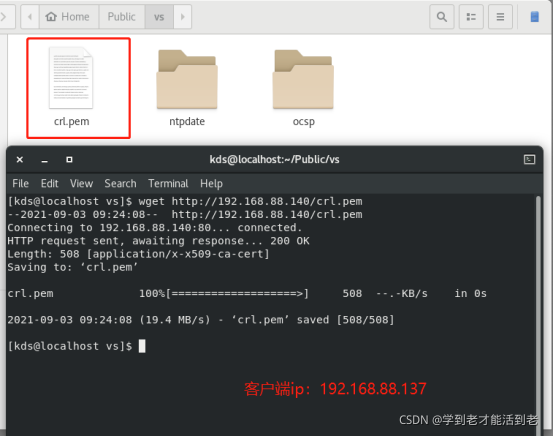554x436 pixels.
Task: Click the 'Connecting to 192.168.88.140:80' line
Action: [155, 228]
